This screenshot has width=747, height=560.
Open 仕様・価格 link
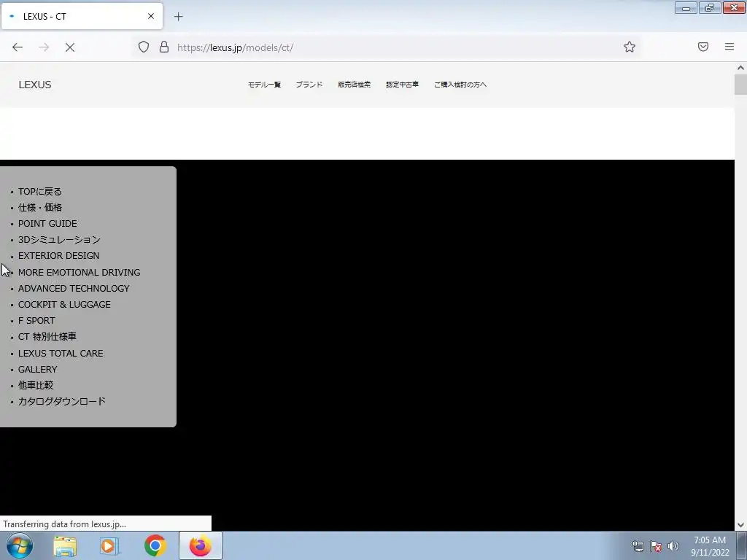40,208
